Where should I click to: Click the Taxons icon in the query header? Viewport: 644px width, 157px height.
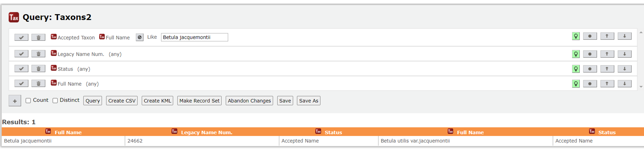[14, 17]
